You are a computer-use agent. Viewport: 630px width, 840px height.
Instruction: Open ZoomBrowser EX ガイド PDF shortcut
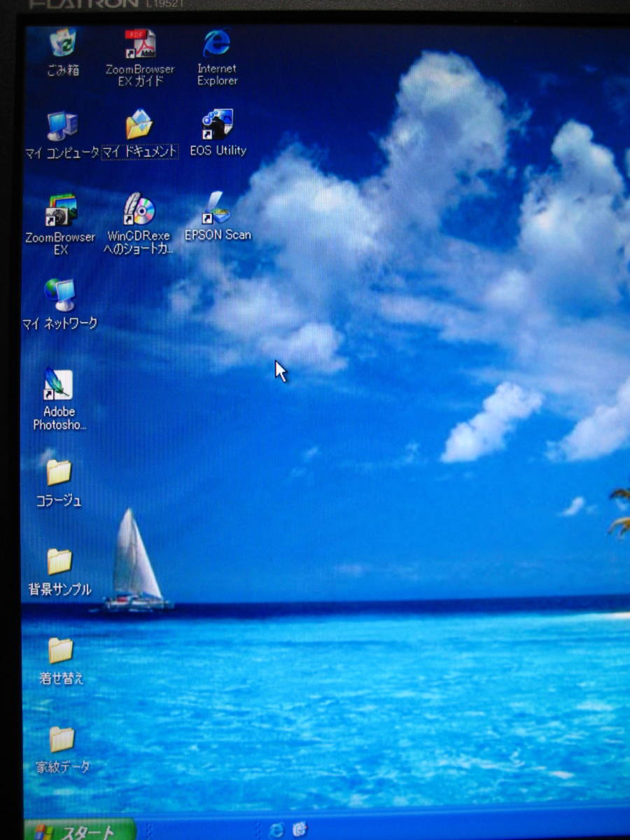140,44
